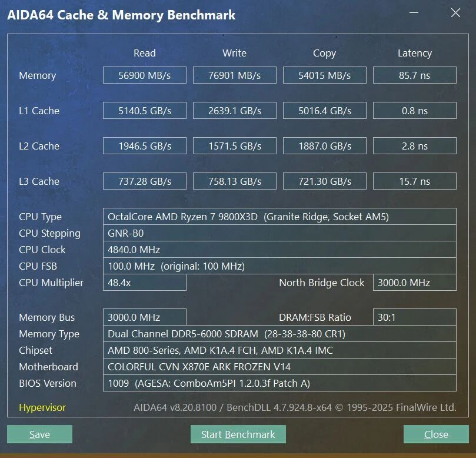The width and height of the screenshot is (476, 458).
Task: Click the BIOS Version field 1009
Action: point(279,383)
